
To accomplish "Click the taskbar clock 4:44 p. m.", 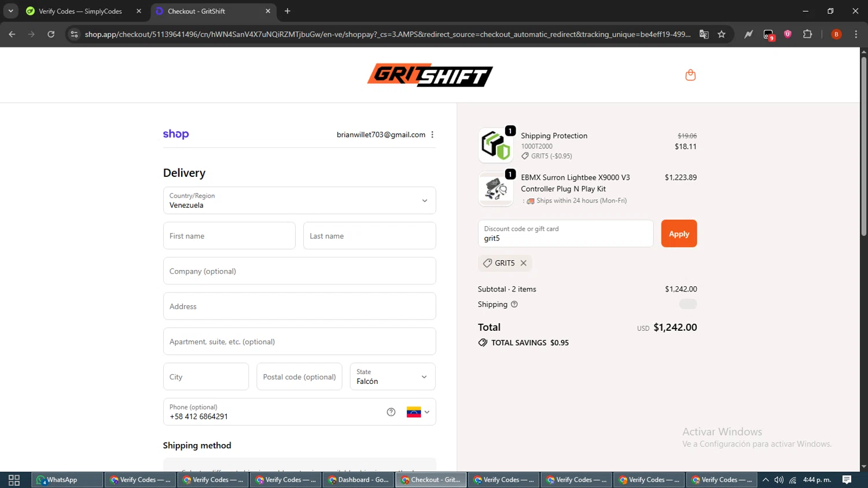I will [x=816, y=480].
